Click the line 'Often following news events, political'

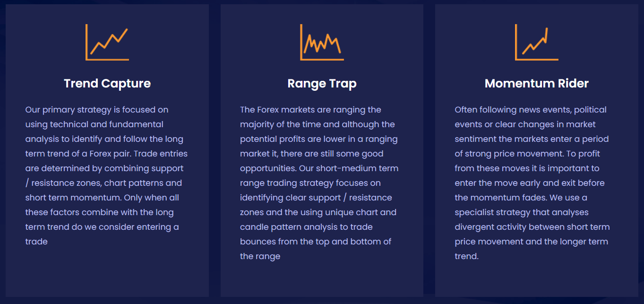coord(531,110)
